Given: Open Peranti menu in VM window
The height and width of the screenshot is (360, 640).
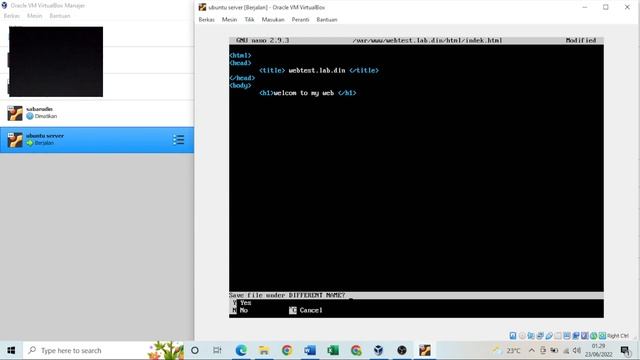Looking at the screenshot, I should [300, 20].
